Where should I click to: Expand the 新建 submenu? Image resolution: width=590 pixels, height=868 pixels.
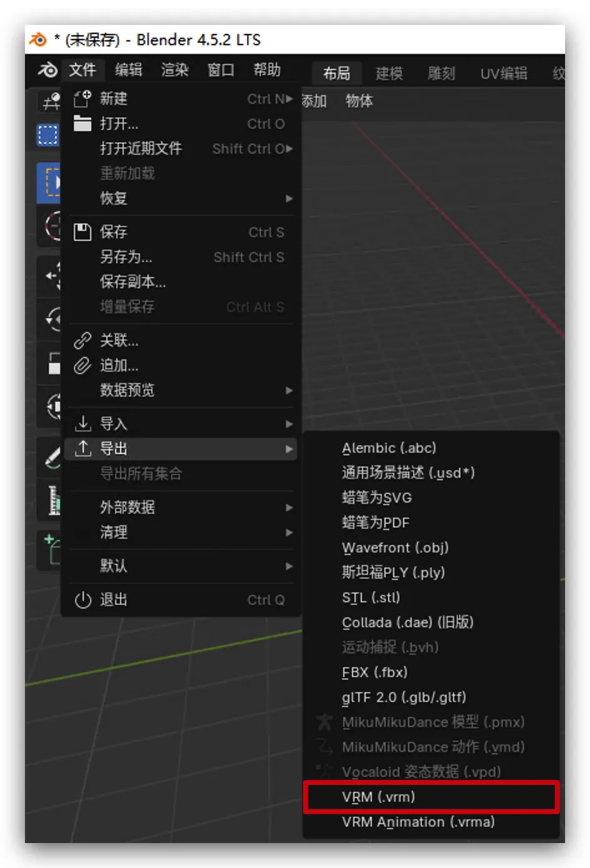[x=181, y=99]
